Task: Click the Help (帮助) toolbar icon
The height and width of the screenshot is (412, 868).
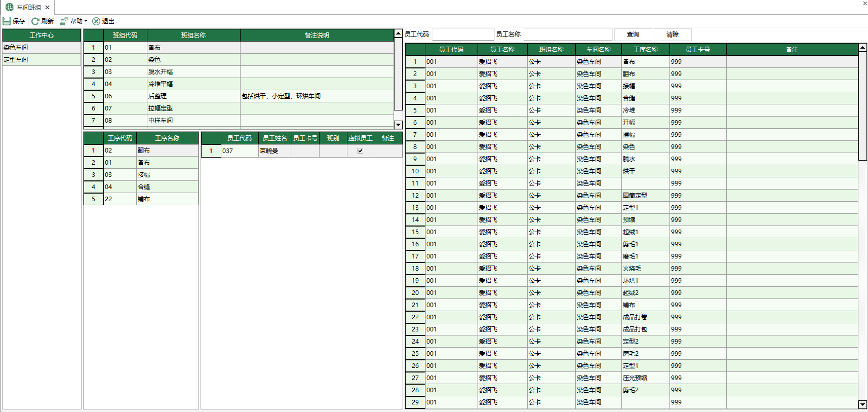Action: tap(64, 21)
